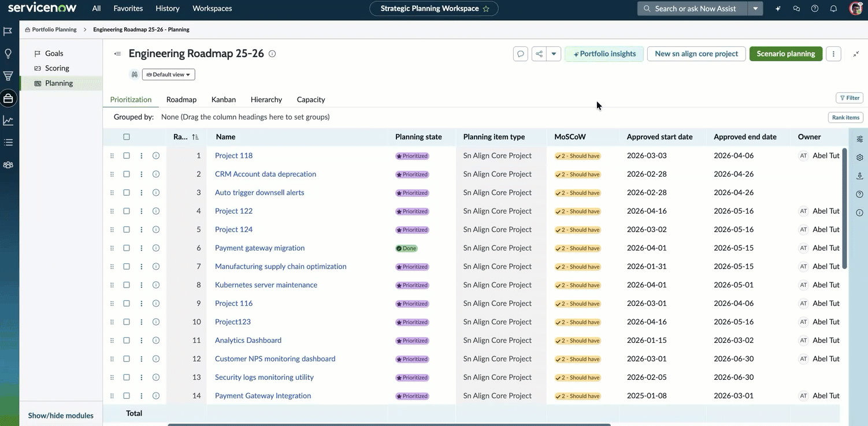Check the box for Payment gateway migration row
Image resolution: width=868 pixels, height=426 pixels.
coord(127,248)
